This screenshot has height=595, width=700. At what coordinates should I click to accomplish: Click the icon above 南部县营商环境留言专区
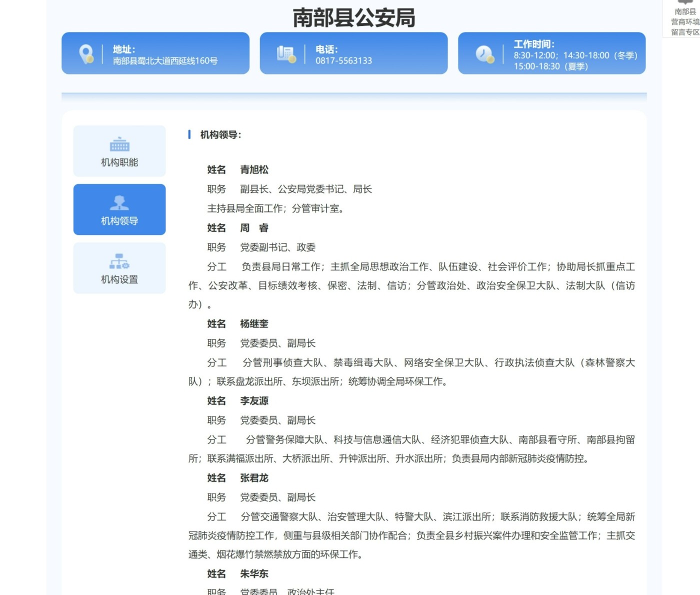tap(685, 2)
